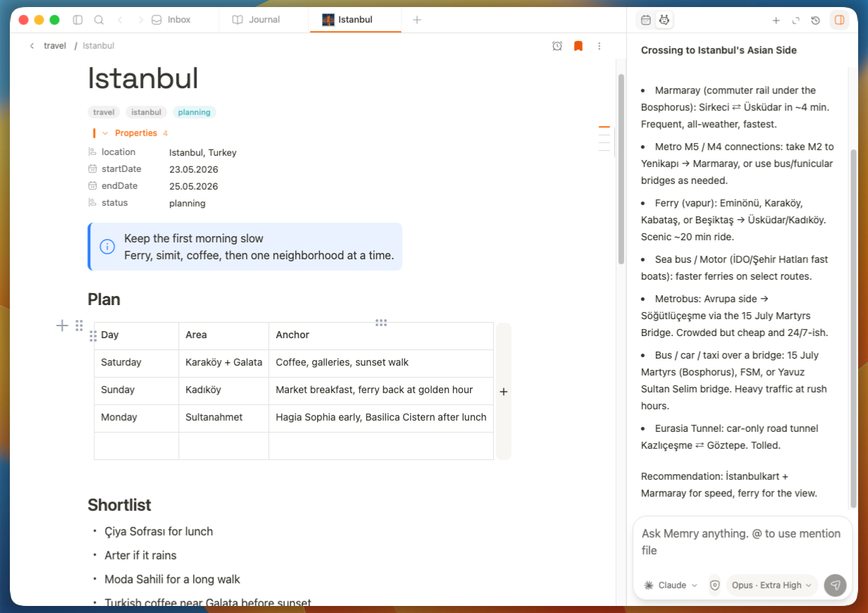The height and width of the screenshot is (613, 868).
Task: Click the Plan heading
Action: tap(104, 299)
